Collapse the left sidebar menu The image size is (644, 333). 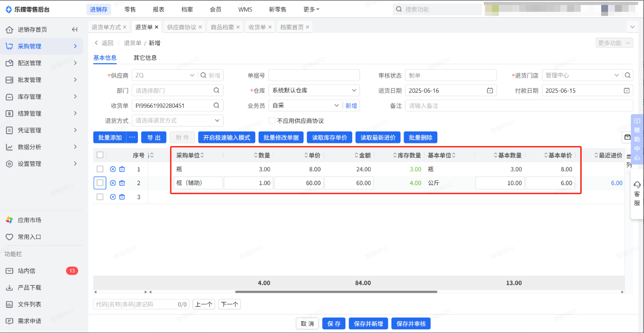75,30
